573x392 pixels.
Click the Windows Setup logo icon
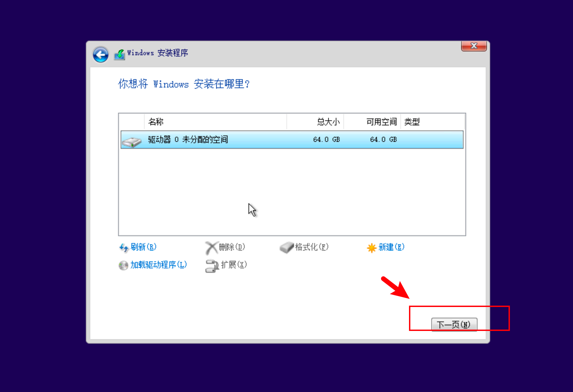click(x=119, y=54)
